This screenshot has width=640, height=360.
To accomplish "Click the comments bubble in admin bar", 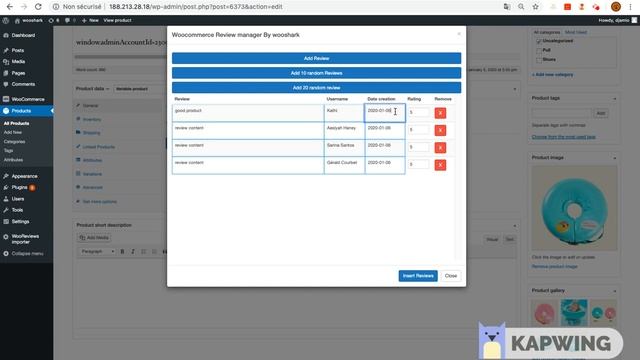I will coord(70,20).
